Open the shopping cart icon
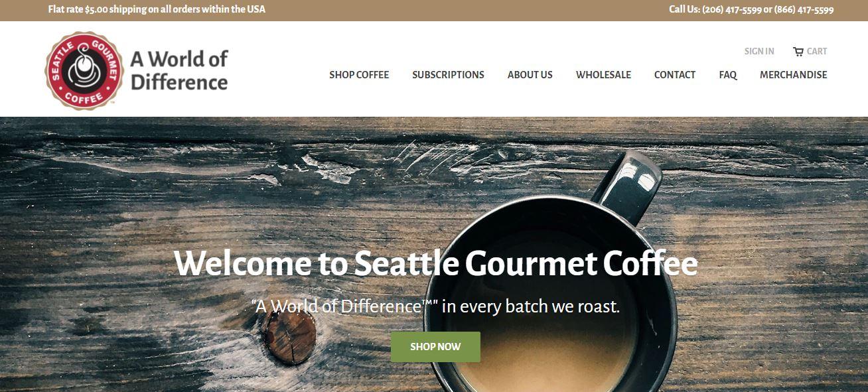Image resolution: width=868 pixels, height=392 pixels. click(x=798, y=52)
